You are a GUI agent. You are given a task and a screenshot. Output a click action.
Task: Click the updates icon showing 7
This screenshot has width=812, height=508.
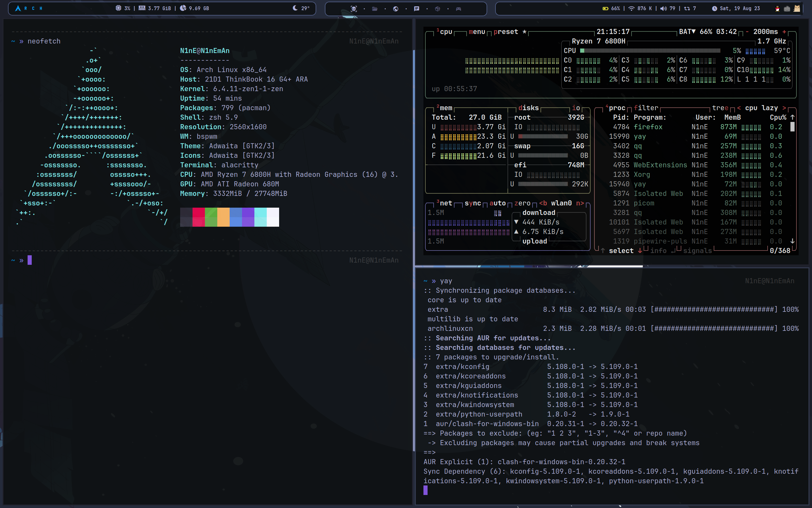(x=687, y=8)
